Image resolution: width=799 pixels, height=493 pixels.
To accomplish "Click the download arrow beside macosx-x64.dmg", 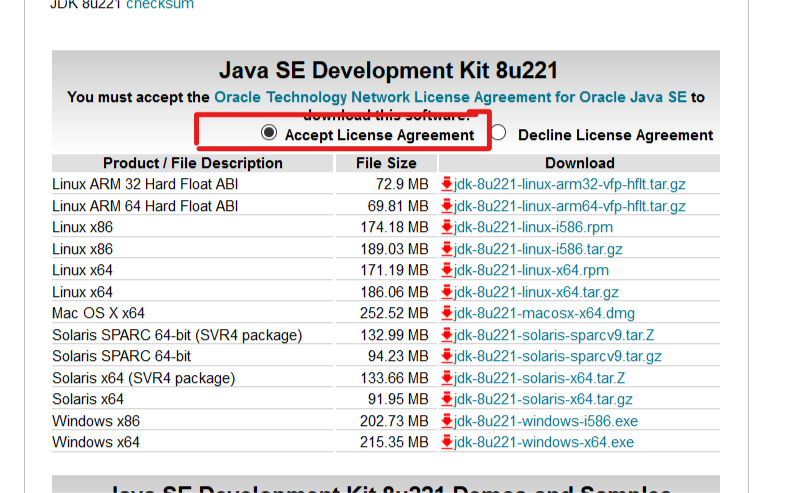I will click(447, 312).
